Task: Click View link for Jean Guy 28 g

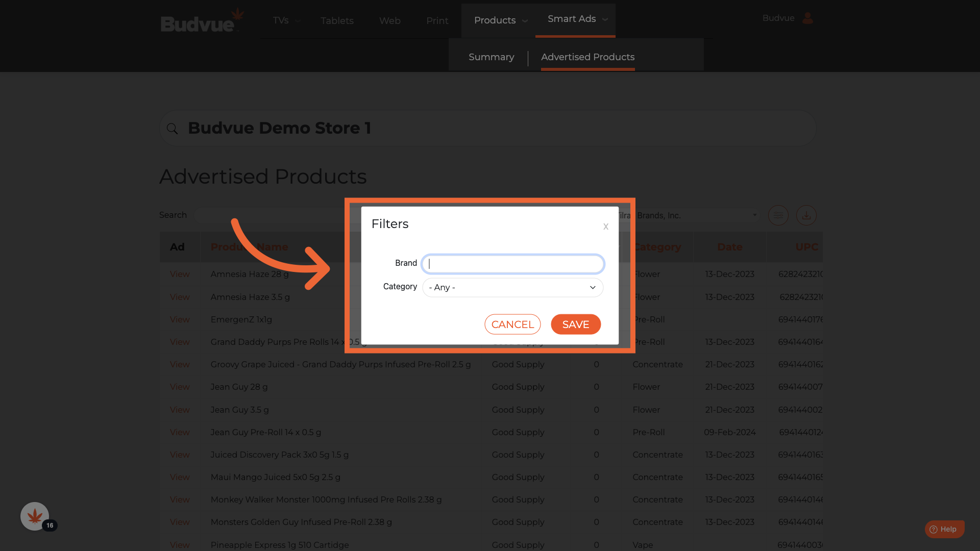Action: point(180,387)
